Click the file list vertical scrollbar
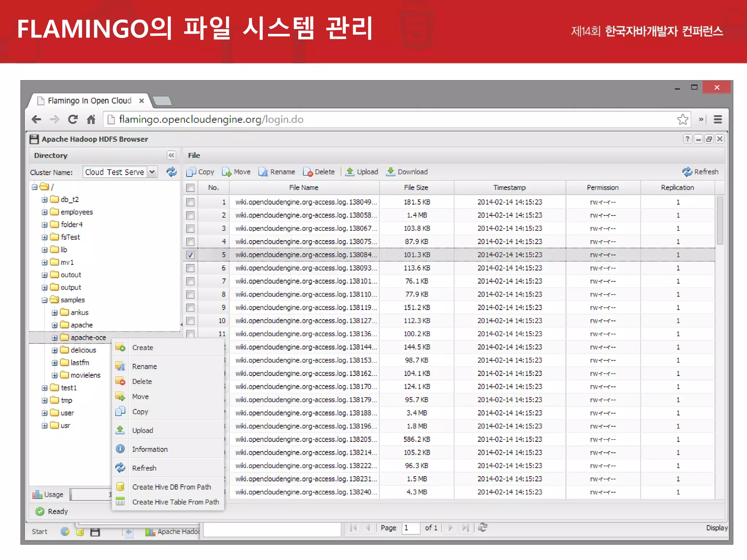The image size is (747, 560). [x=720, y=220]
